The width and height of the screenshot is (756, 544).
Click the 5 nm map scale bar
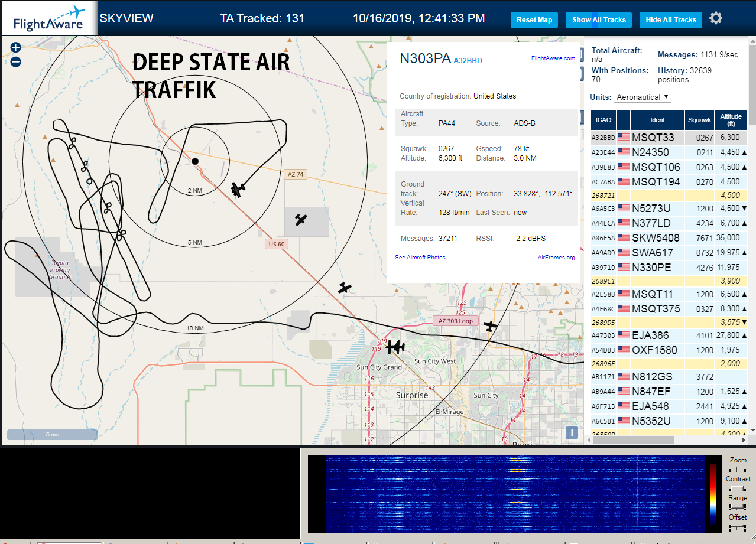pos(52,435)
